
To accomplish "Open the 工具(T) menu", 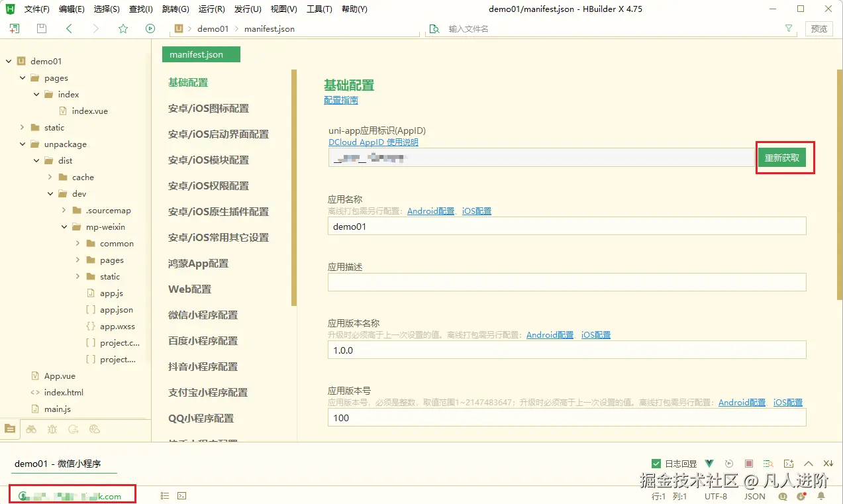I will point(319,9).
